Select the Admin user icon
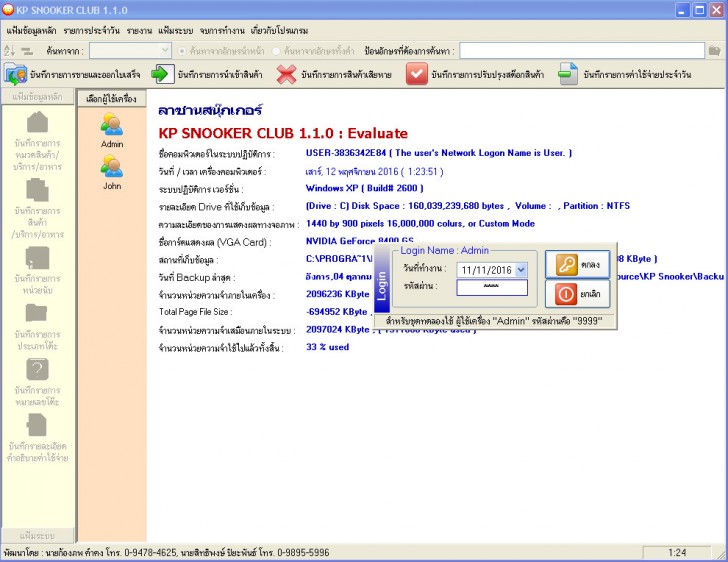Image resolution: width=728 pixels, height=562 pixels. coord(112,124)
